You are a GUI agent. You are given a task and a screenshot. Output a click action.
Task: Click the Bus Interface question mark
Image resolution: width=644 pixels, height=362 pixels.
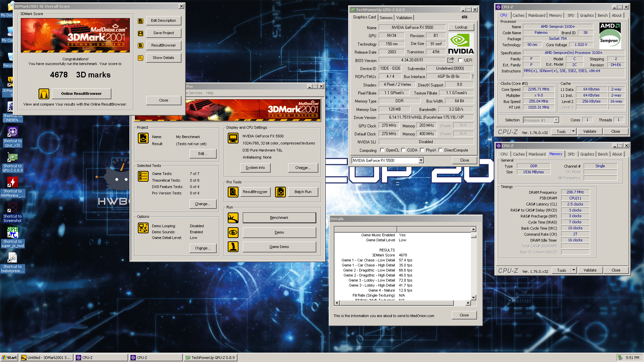pyautogui.click(x=473, y=76)
